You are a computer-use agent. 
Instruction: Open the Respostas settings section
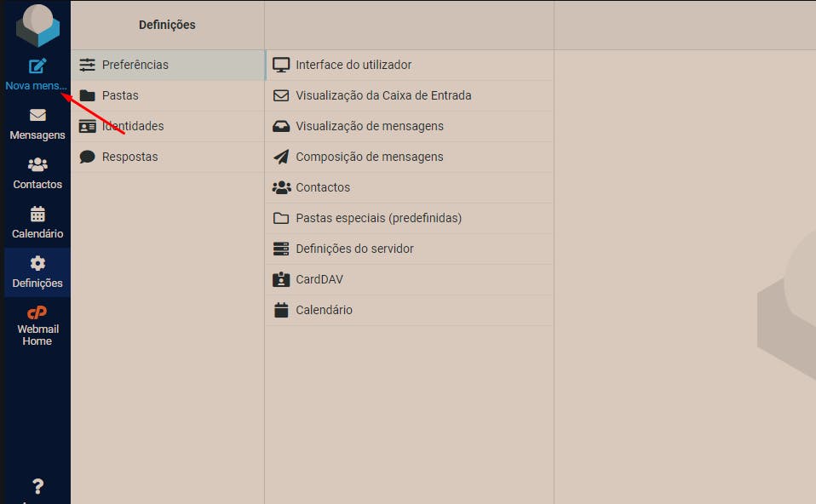coord(168,157)
